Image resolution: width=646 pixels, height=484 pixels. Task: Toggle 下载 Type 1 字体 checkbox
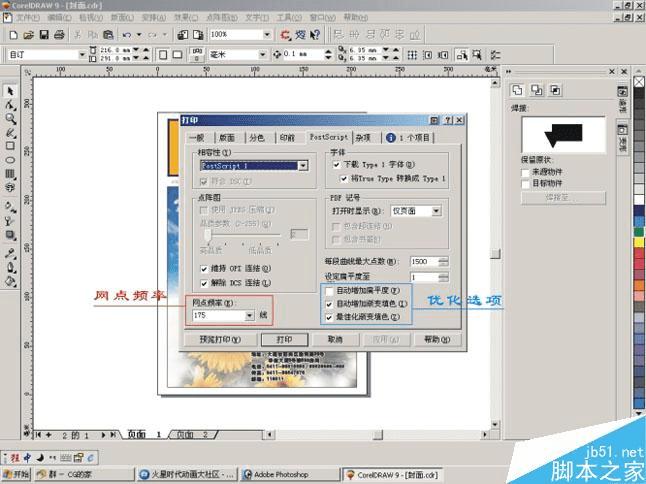click(336, 164)
